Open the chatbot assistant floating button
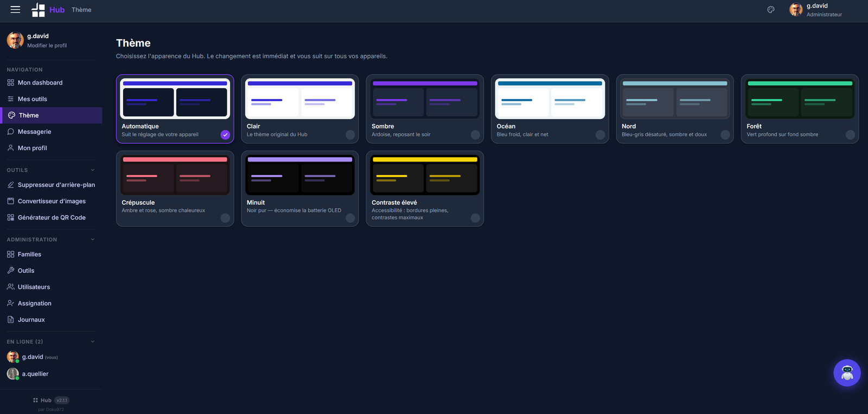 [x=847, y=373]
